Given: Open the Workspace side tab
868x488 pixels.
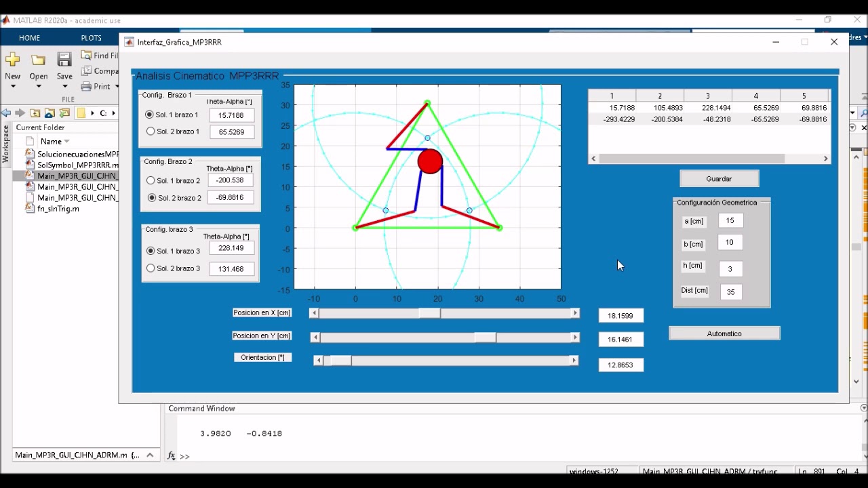Looking at the screenshot, I should (x=5, y=144).
